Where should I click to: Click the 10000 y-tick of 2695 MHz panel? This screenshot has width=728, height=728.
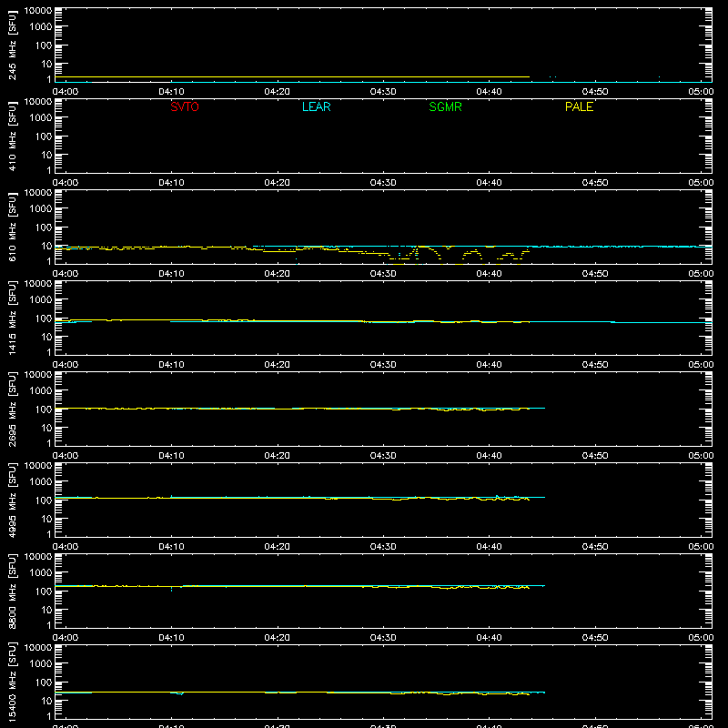pyautogui.click(x=38, y=375)
